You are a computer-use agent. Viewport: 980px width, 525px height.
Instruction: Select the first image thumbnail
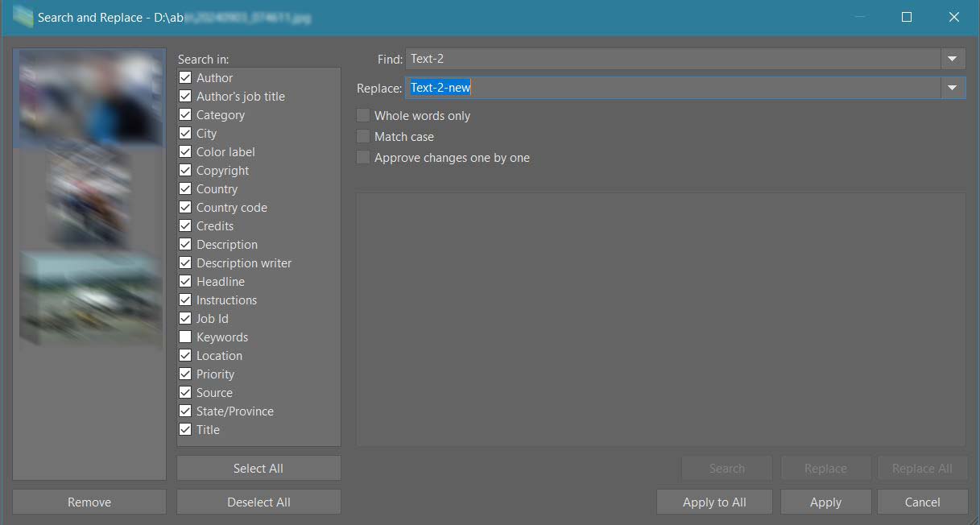click(x=91, y=98)
